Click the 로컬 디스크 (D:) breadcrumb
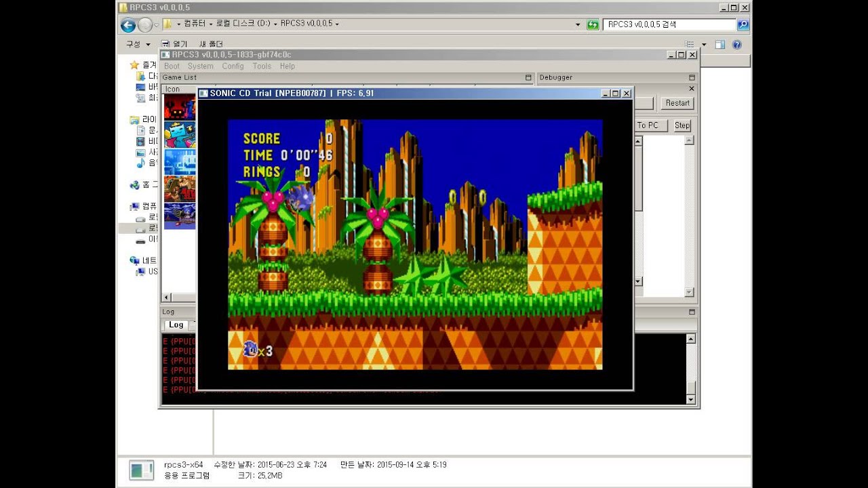Screen dimensions: 868x488 (x=244, y=24)
